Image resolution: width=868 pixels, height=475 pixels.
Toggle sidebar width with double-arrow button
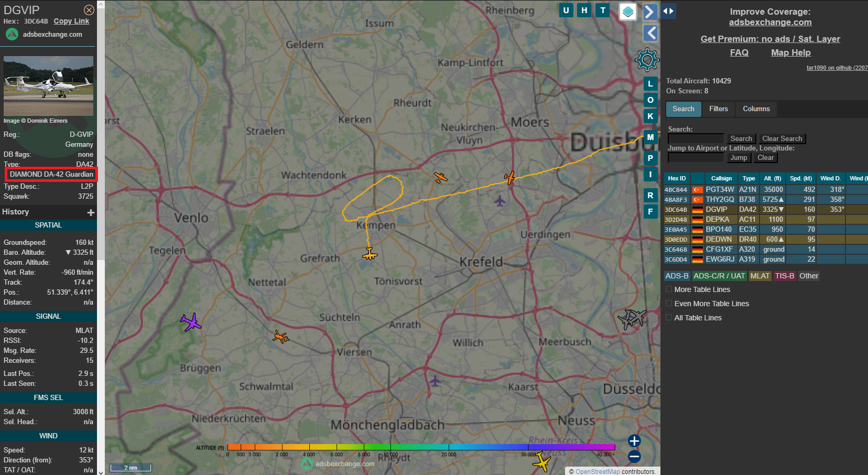click(x=668, y=11)
